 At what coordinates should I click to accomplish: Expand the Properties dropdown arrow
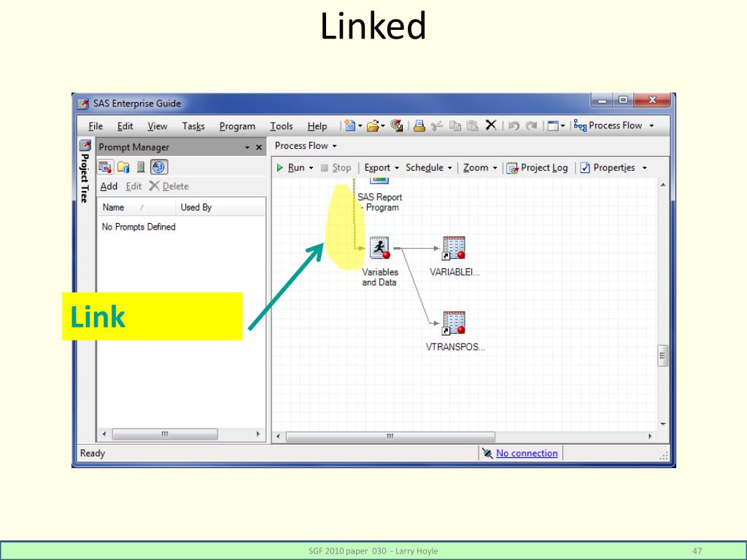645,168
